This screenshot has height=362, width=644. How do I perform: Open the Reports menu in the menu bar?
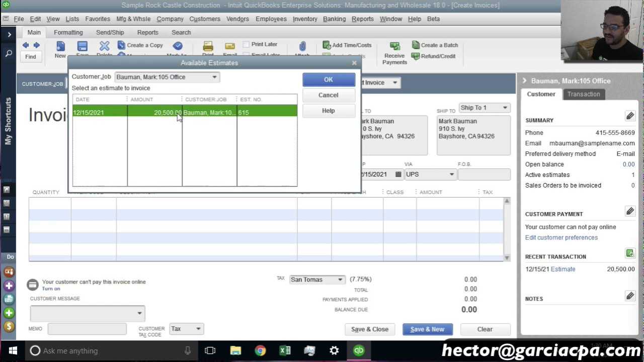pos(362,19)
